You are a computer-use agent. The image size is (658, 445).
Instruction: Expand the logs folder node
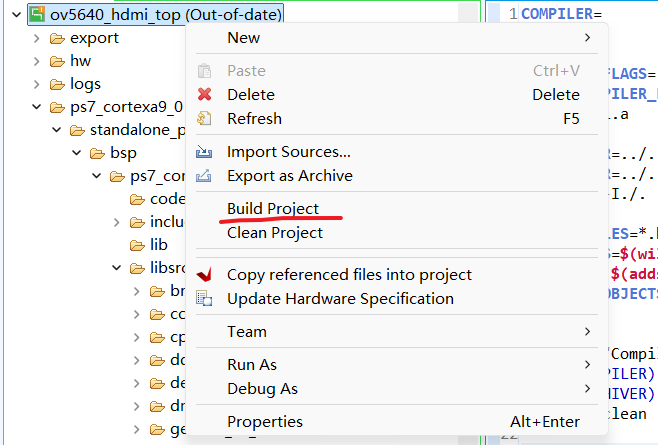click(36, 84)
